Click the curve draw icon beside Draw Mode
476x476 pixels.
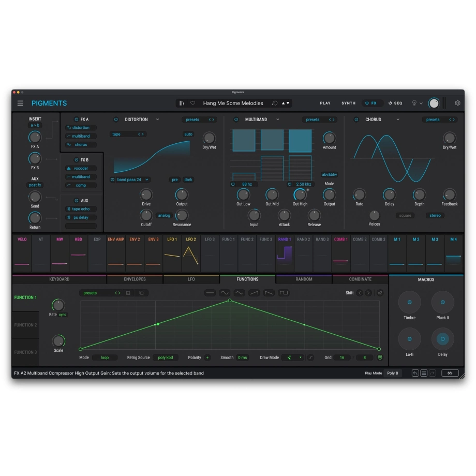310,358
